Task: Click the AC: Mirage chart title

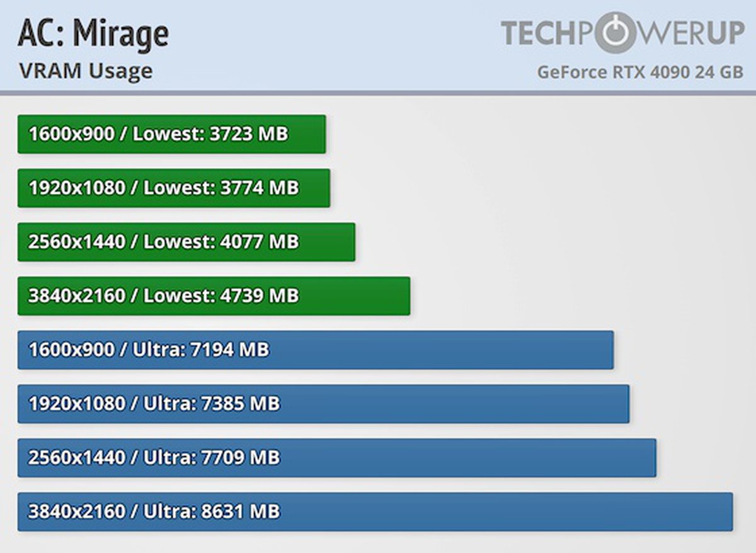Action: pos(93,33)
